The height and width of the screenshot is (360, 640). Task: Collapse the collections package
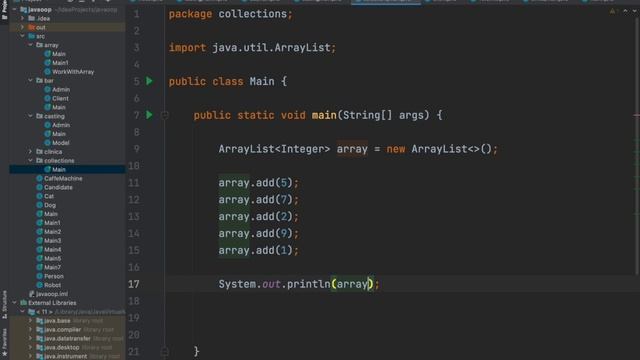[x=31, y=161]
